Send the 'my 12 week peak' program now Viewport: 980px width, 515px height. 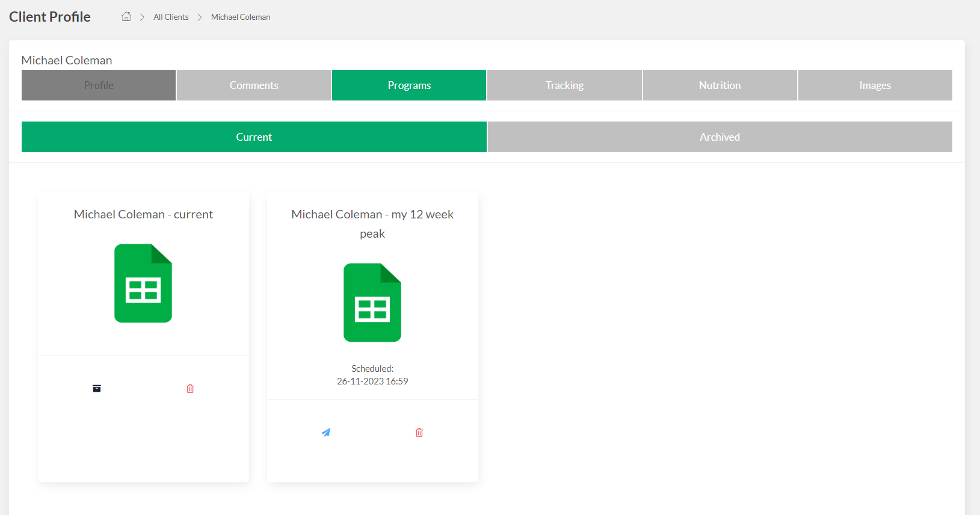click(x=326, y=433)
